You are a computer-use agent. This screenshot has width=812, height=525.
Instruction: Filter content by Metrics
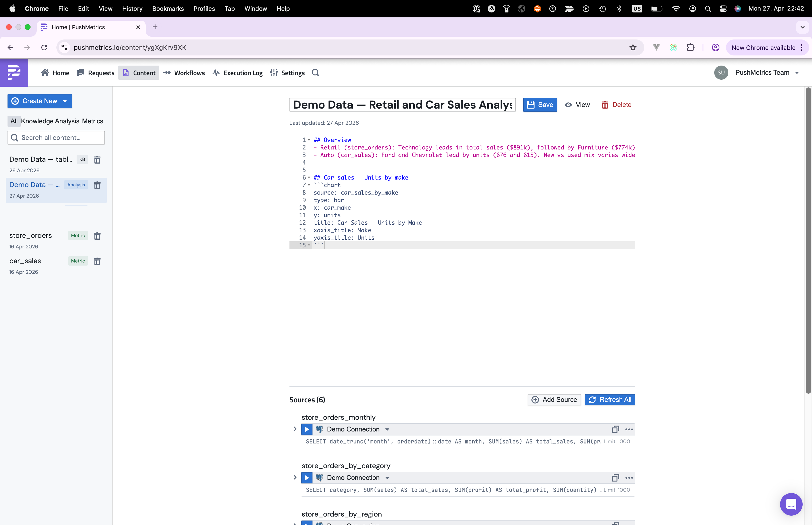point(92,121)
